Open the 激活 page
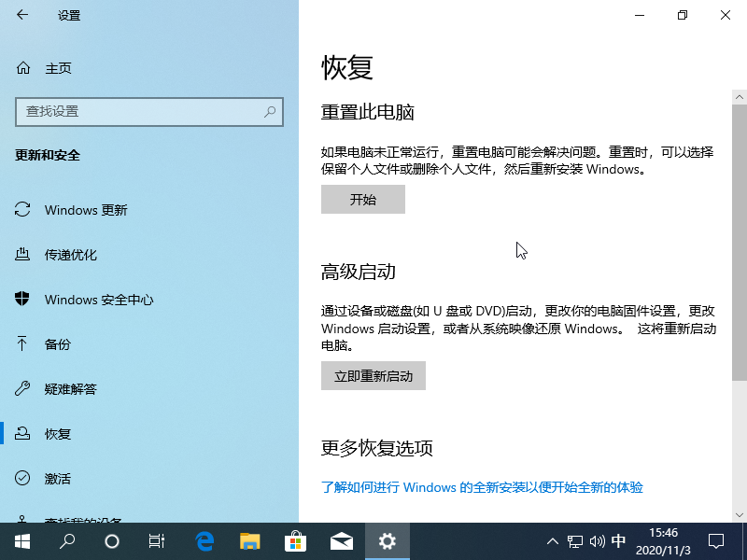This screenshot has width=747, height=560. pyautogui.click(x=57, y=479)
